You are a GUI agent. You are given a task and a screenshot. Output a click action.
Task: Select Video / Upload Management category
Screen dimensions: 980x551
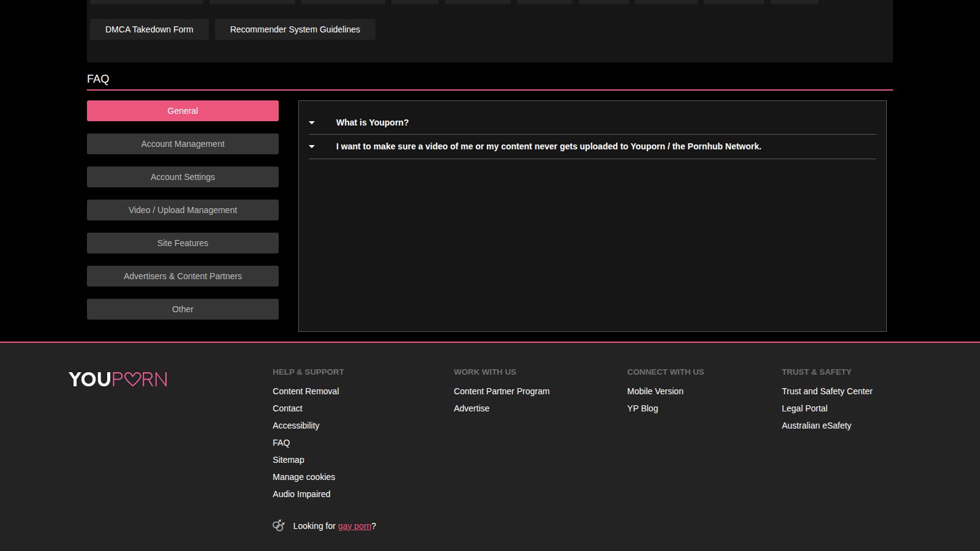coord(183,210)
